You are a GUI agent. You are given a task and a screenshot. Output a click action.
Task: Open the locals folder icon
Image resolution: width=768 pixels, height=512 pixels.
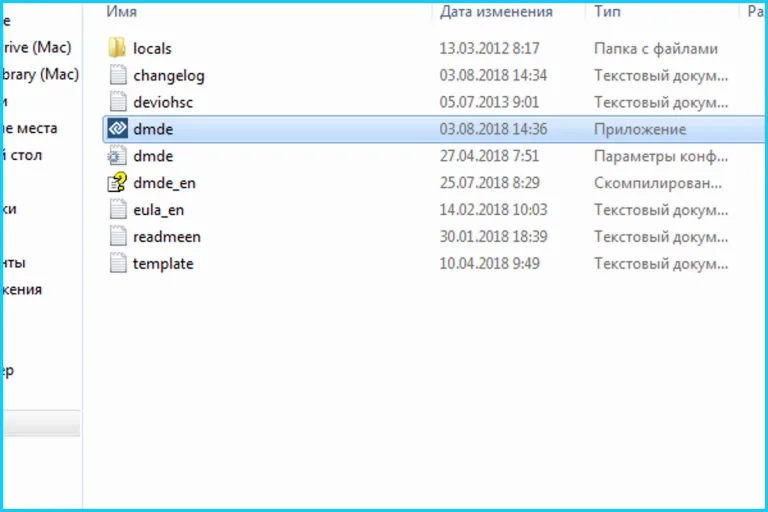tap(117, 48)
